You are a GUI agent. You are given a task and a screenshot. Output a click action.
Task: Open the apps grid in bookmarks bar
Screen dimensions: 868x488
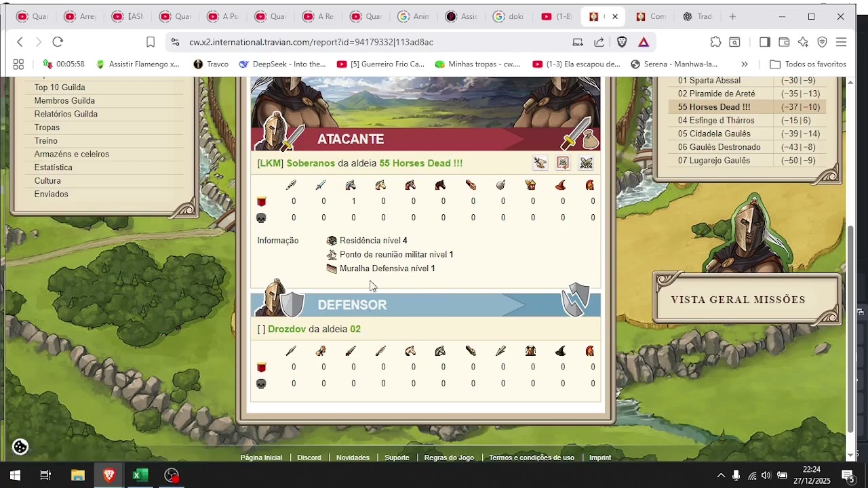point(18,64)
